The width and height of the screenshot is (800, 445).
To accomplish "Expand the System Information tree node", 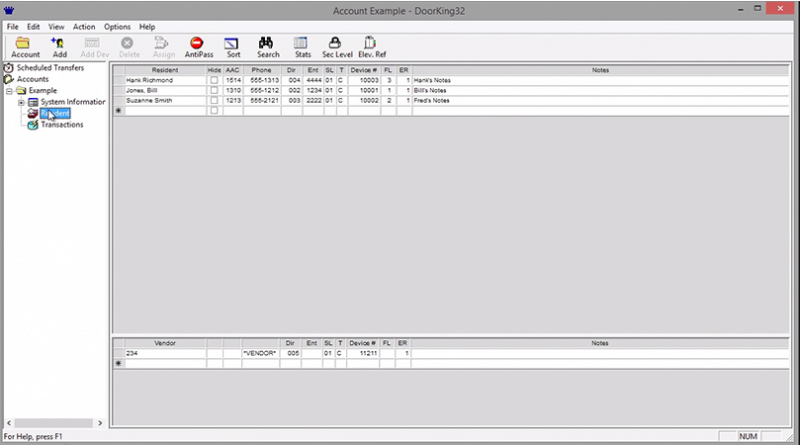I will pyautogui.click(x=21, y=102).
